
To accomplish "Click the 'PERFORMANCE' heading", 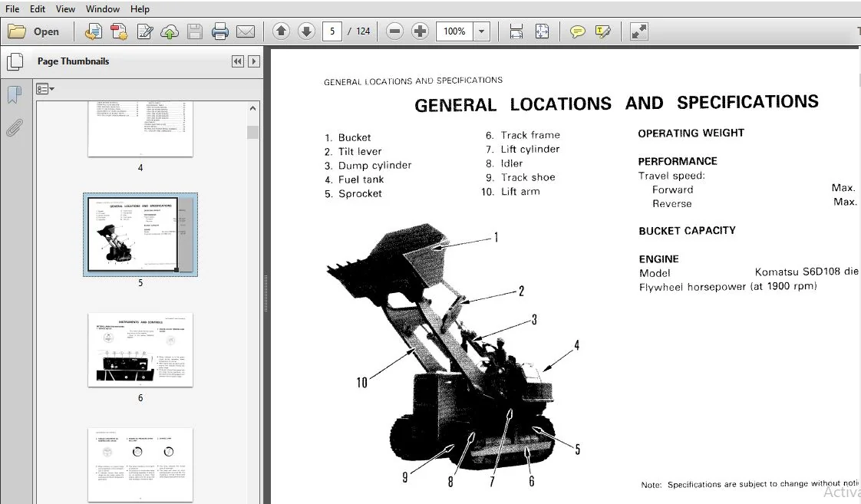I will (678, 161).
